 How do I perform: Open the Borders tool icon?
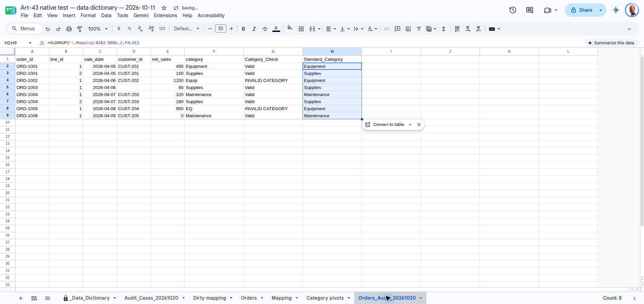(x=301, y=29)
